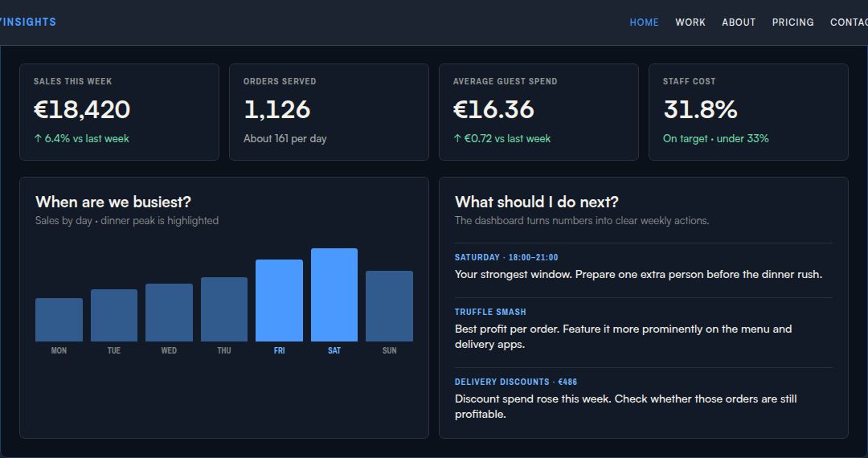
Task: Click the 31.8% staff cost value
Action: pyautogui.click(x=700, y=109)
